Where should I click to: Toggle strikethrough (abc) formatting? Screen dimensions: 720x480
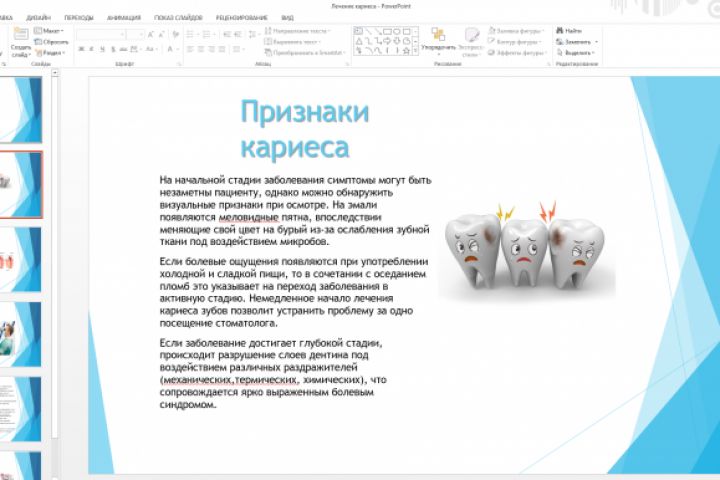pos(123,49)
